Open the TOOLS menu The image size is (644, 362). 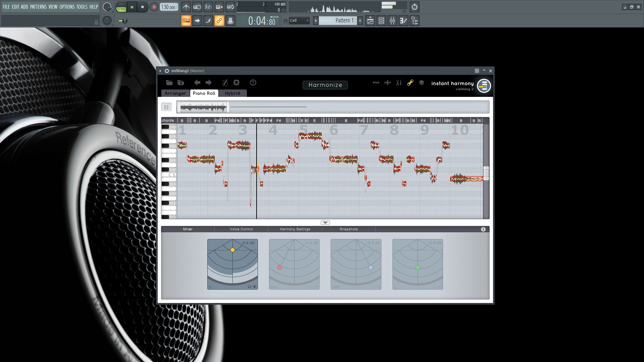click(x=82, y=7)
